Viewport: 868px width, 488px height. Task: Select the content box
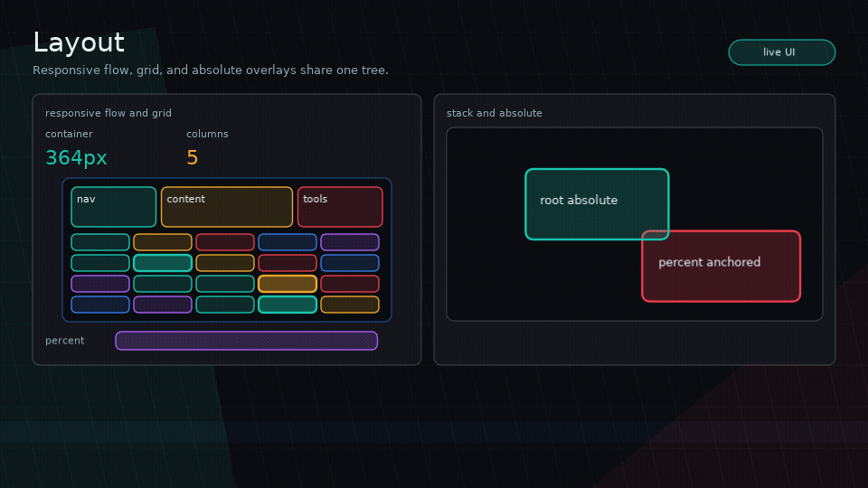point(227,207)
